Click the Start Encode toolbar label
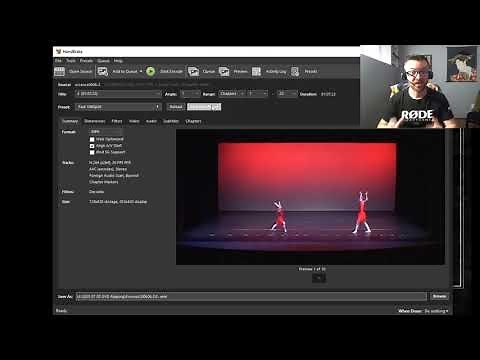The width and height of the screenshot is (480, 360). point(171,71)
